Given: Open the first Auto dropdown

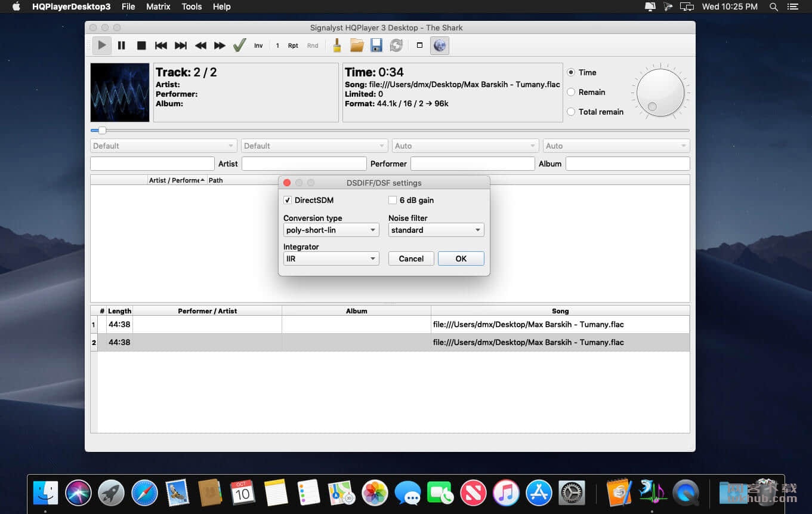Looking at the screenshot, I should click(x=465, y=146).
